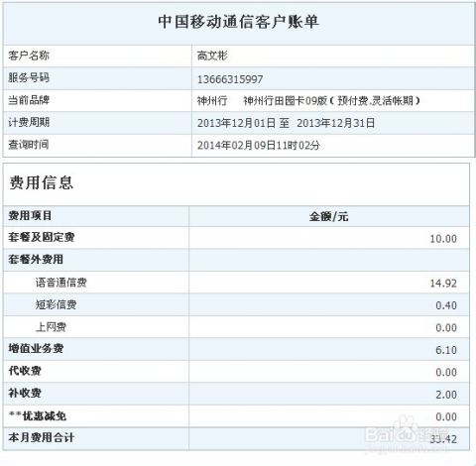Viewport: 476px width, 466px height.
Task: Select the 金额/元 column header
Action: [x=329, y=217]
